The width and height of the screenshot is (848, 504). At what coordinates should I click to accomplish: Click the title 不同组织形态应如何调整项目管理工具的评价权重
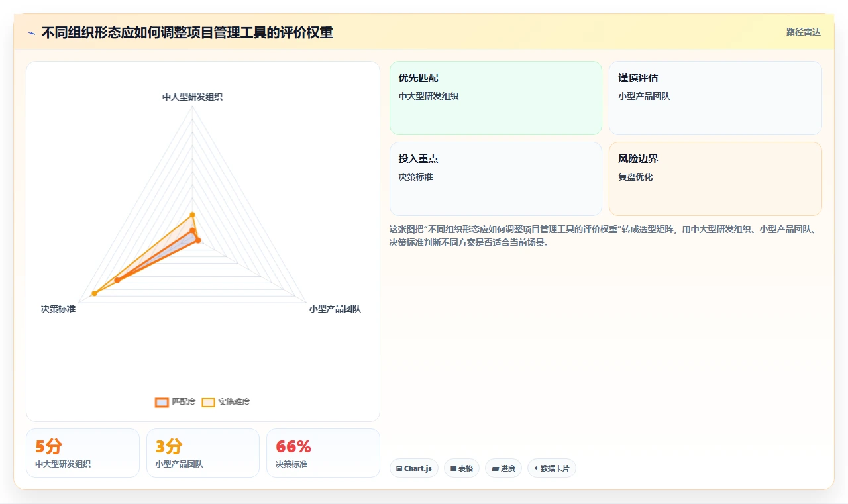point(187,32)
